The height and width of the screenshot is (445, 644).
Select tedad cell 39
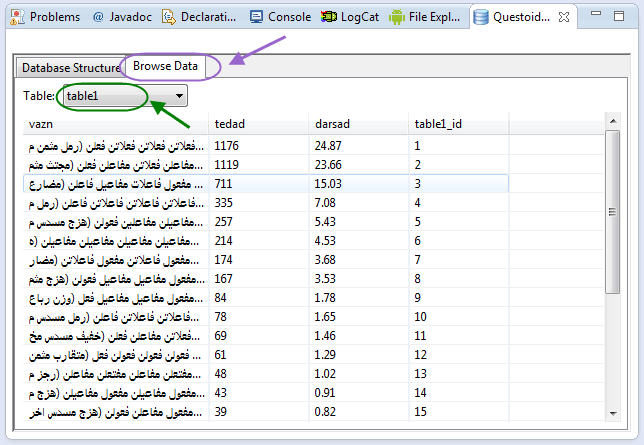[x=259, y=412]
